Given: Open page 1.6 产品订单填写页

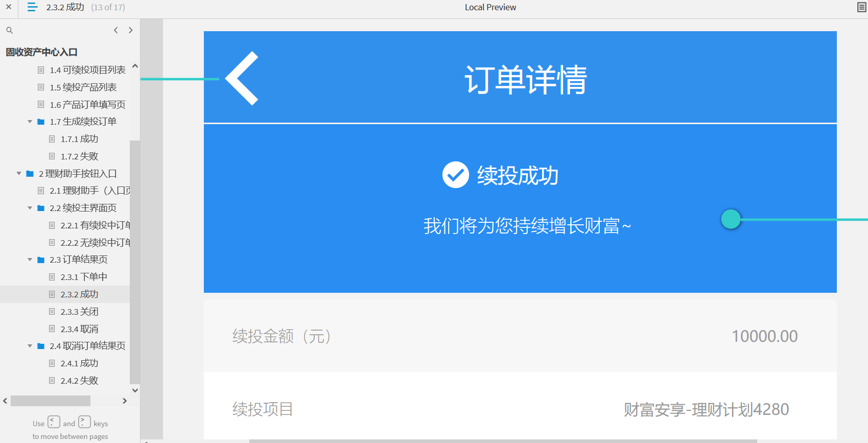Looking at the screenshot, I should (x=87, y=105).
